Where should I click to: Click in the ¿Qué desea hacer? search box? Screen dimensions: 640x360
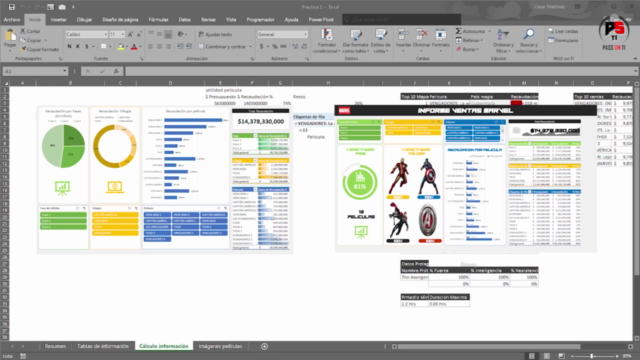[x=402, y=20]
